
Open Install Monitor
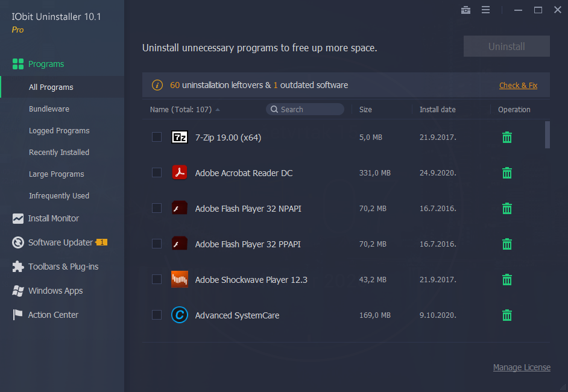[53, 218]
